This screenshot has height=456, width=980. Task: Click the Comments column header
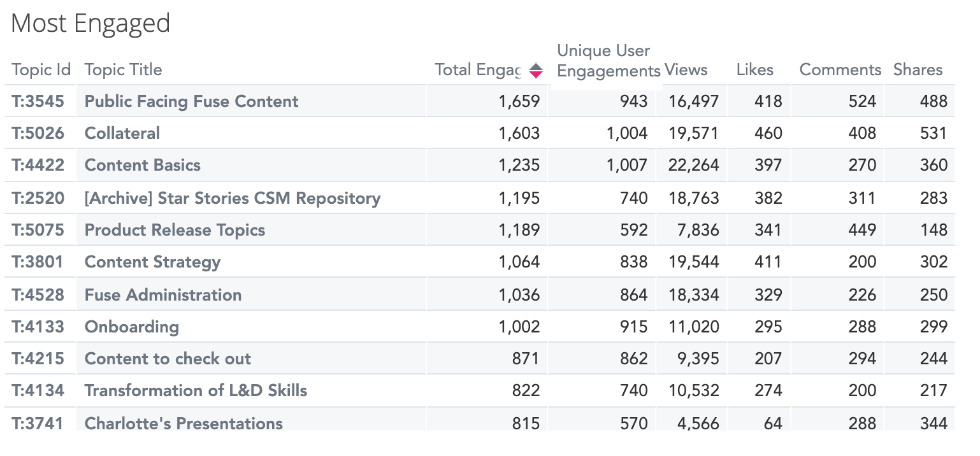coord(840,70)
